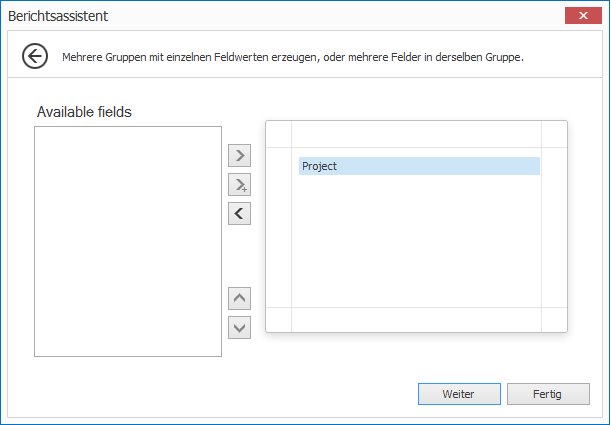Click the right margin column of group preview
This screenshot has width=611, height=425.
coord(553,228)
